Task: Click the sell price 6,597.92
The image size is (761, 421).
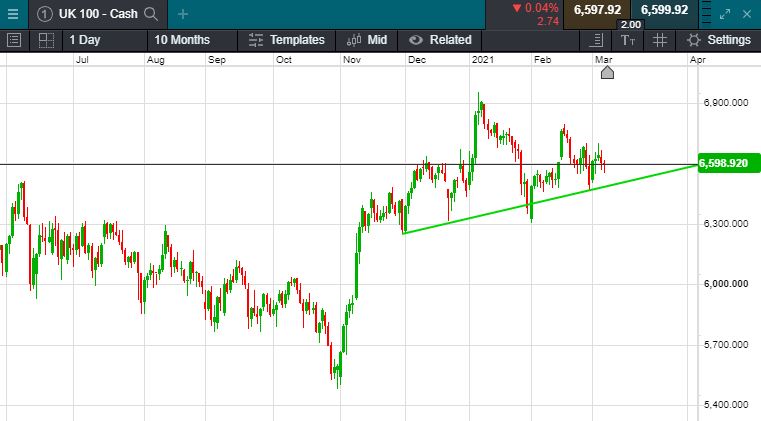Action: [x=597, y=10]
